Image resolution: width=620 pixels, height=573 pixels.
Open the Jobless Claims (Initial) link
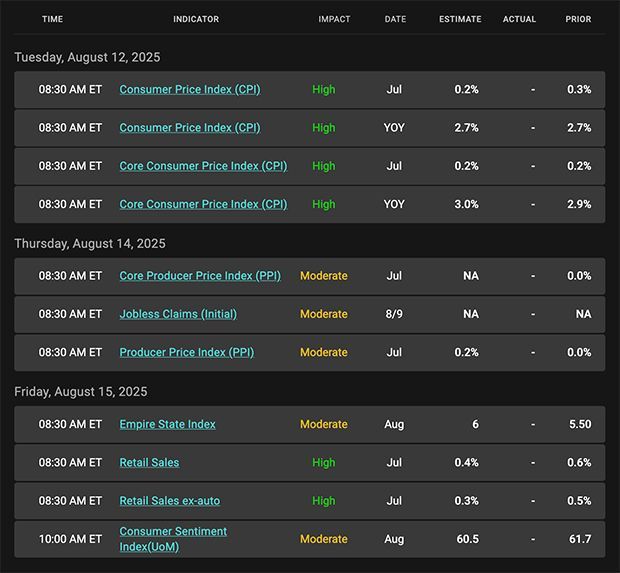(x=178, y=314)
